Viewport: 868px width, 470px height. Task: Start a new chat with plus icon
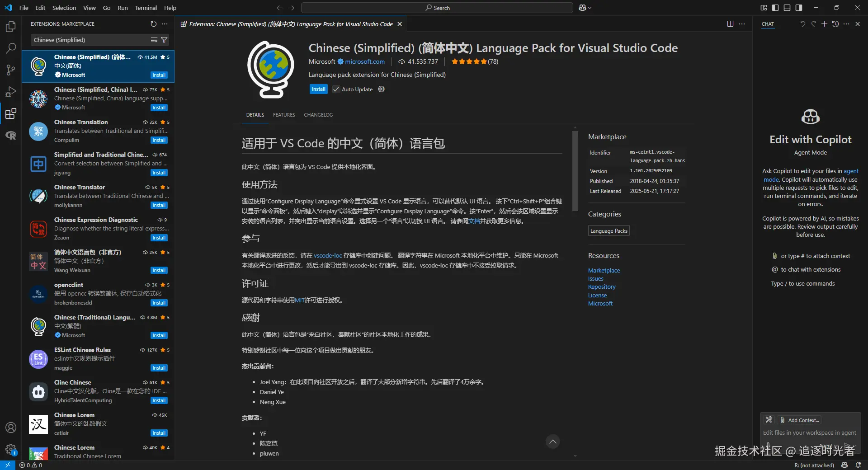[824, 24]
